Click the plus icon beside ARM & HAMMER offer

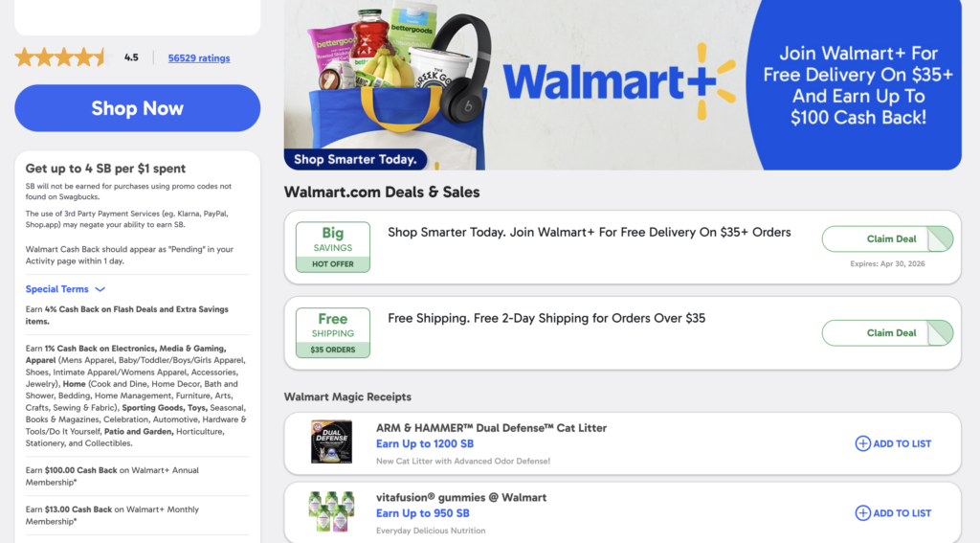click(x=862, y=443)
